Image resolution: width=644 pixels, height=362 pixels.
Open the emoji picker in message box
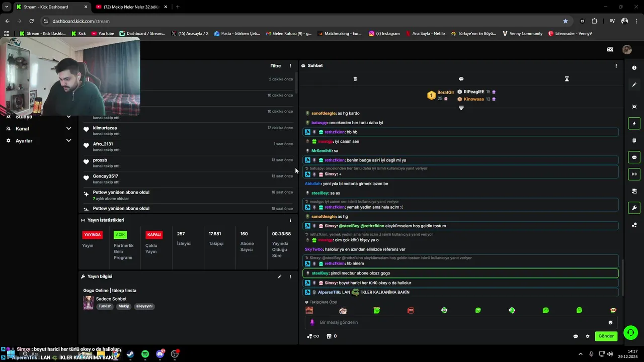point(610,322)
